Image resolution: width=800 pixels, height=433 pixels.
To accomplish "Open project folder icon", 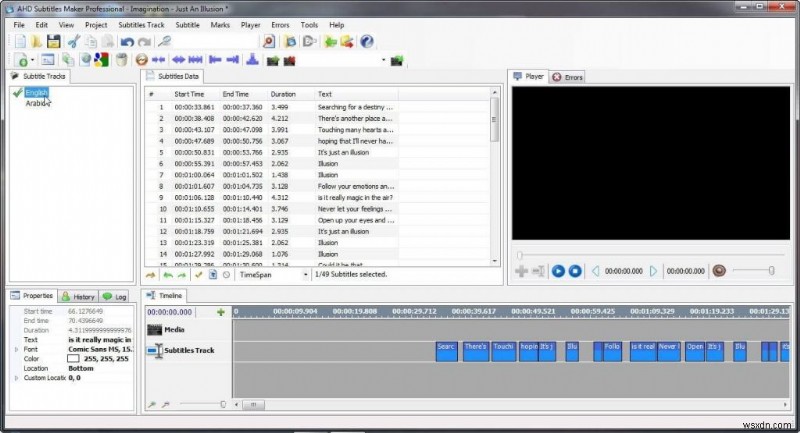I will [36, 42].
